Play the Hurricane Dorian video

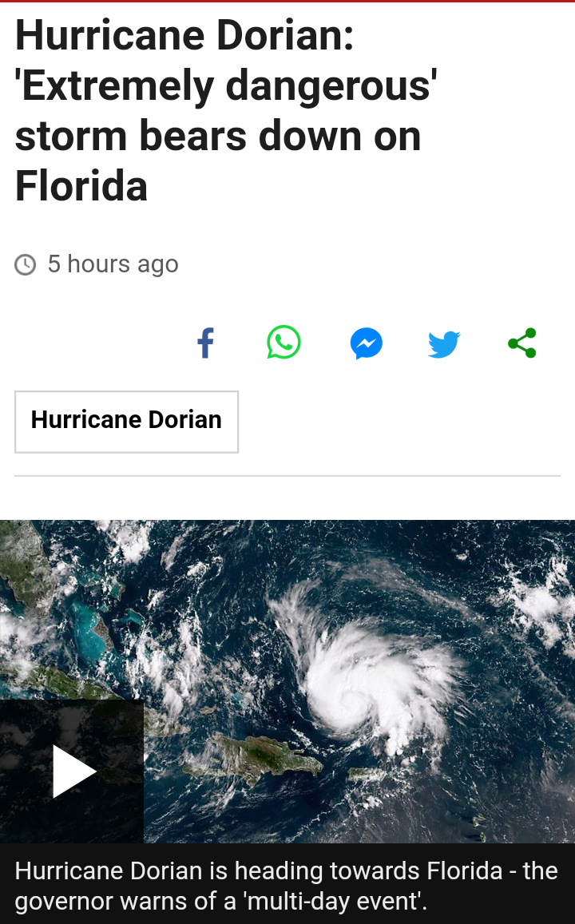click(x=72, y=771)
